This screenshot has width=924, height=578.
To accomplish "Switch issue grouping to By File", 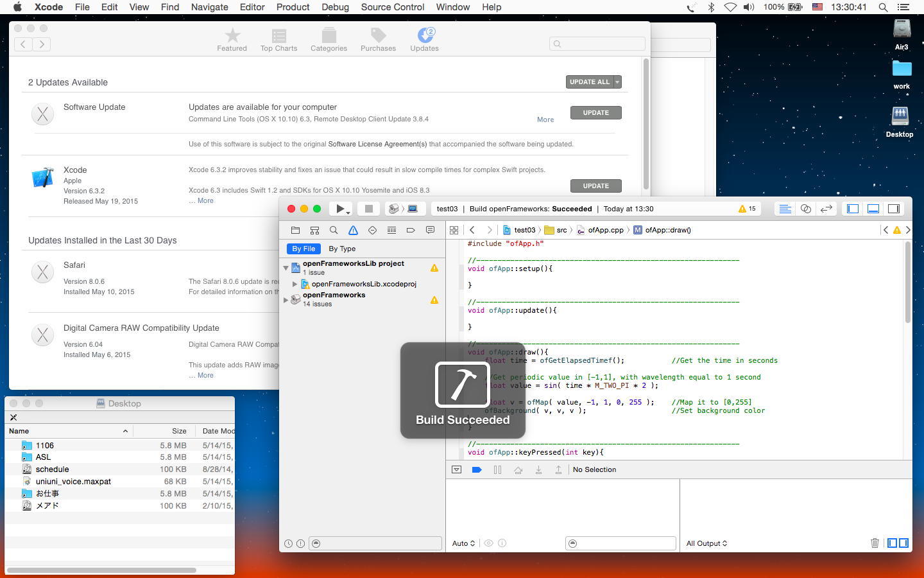I will click(x=304, y=249).
